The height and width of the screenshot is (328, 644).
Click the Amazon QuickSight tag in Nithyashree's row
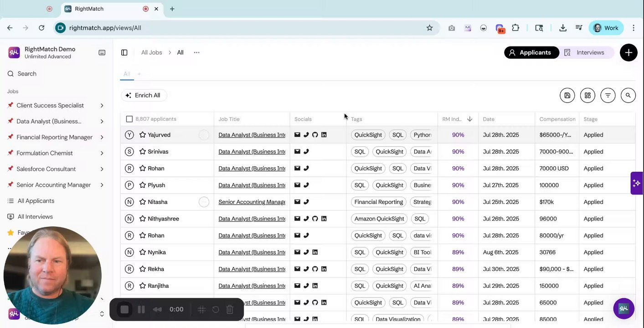point(379,219)
